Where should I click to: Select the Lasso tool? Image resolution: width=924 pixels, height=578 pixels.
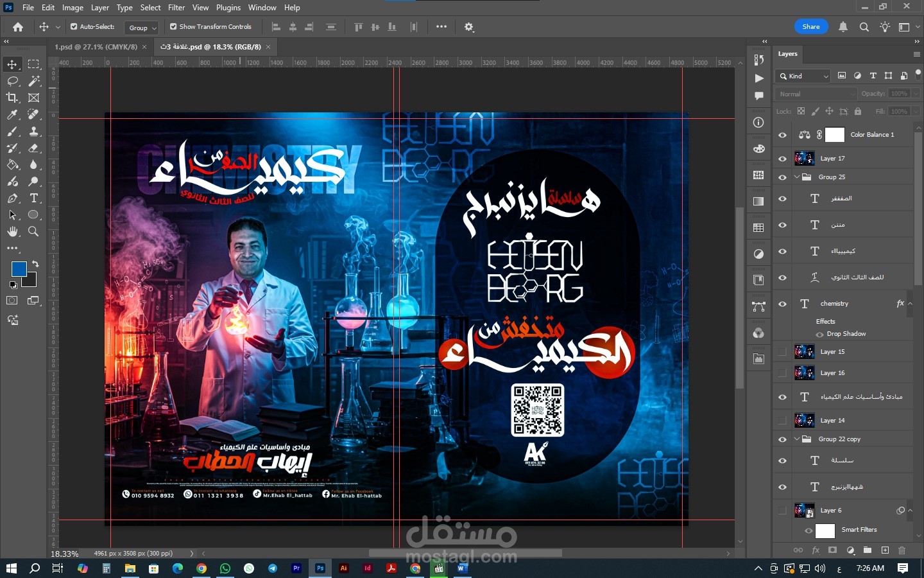12,81
